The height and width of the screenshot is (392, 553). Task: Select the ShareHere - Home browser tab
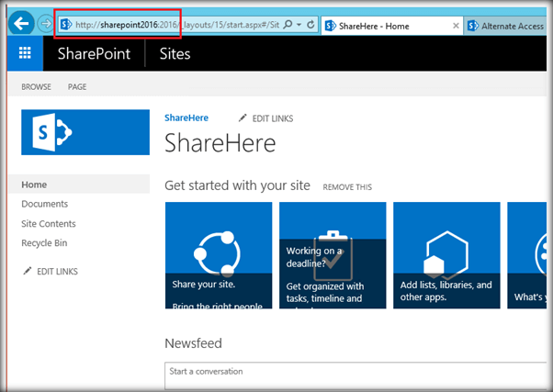392,26
